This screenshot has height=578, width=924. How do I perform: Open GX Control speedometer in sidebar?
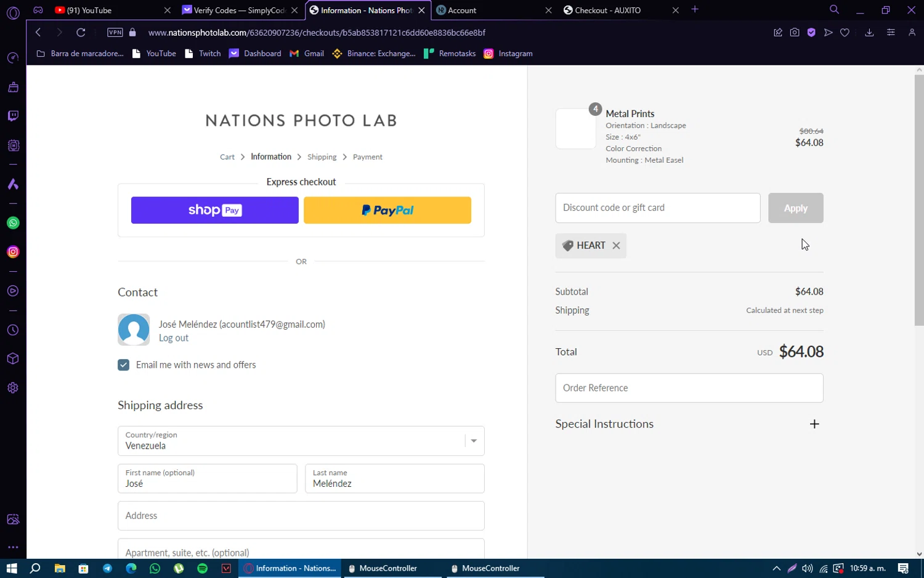(13, 58)
